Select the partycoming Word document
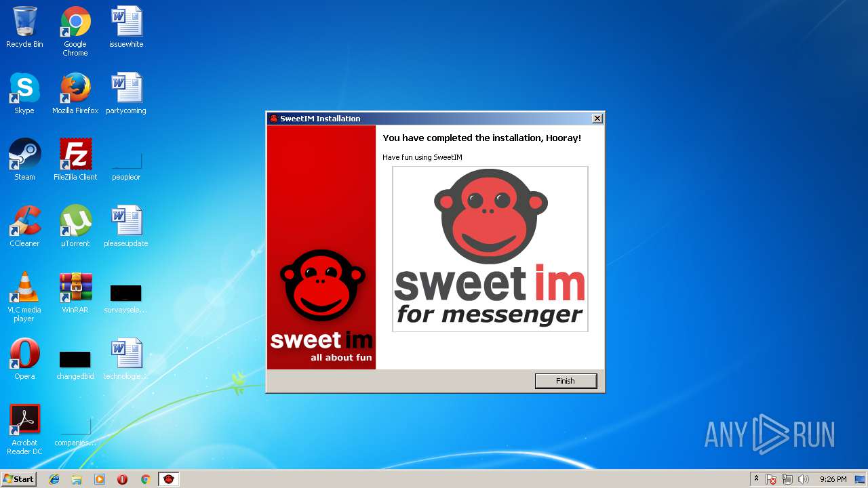The height and width of the screenshot is (488, 868). click(126, 94)
